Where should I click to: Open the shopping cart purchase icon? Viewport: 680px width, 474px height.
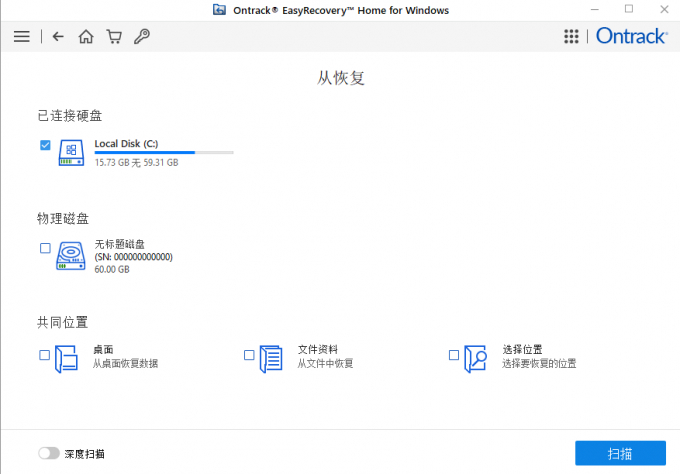coord(114,36)
